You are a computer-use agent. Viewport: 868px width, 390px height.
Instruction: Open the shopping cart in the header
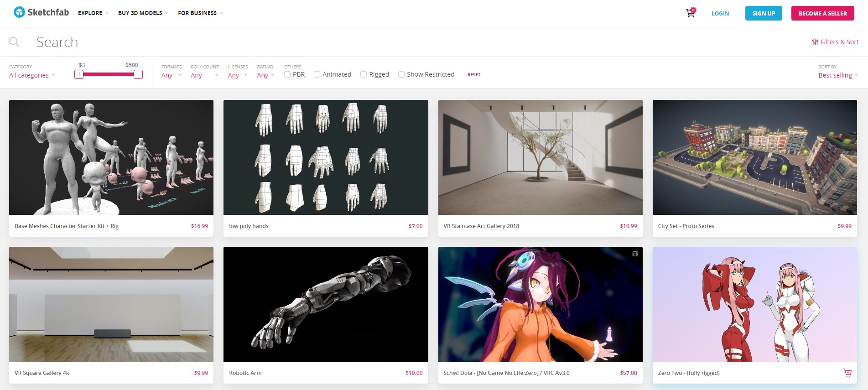tap(691, 13)
